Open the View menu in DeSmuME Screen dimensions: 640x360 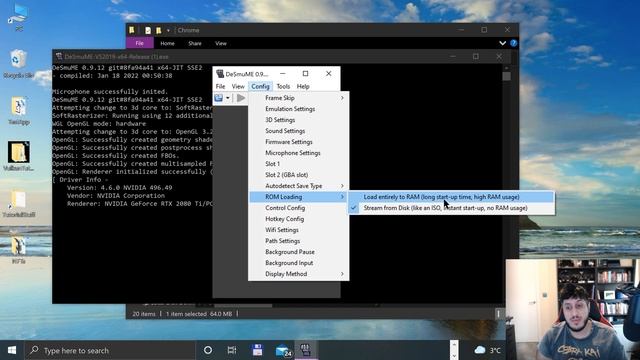pyautogui.click(x=238, y=87)
